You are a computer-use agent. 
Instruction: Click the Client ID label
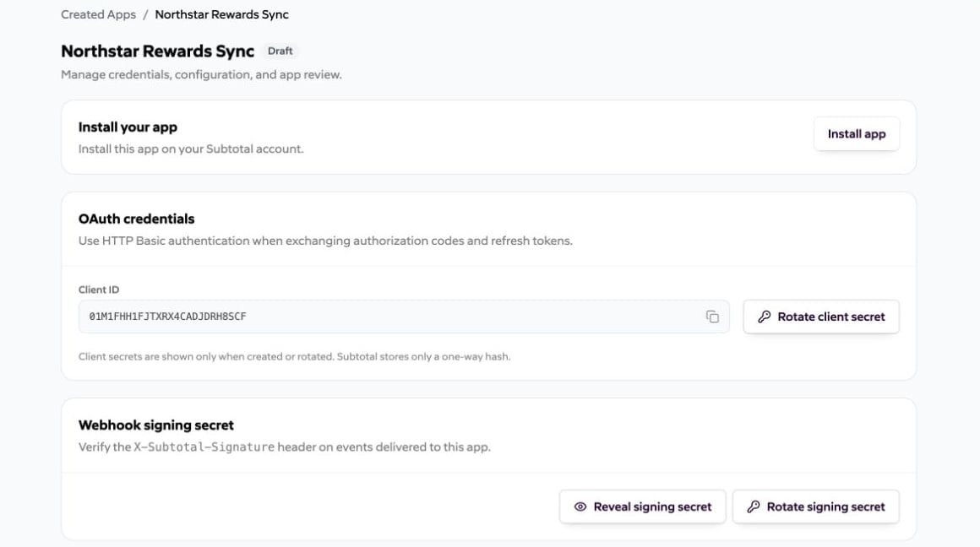(99, 290)
